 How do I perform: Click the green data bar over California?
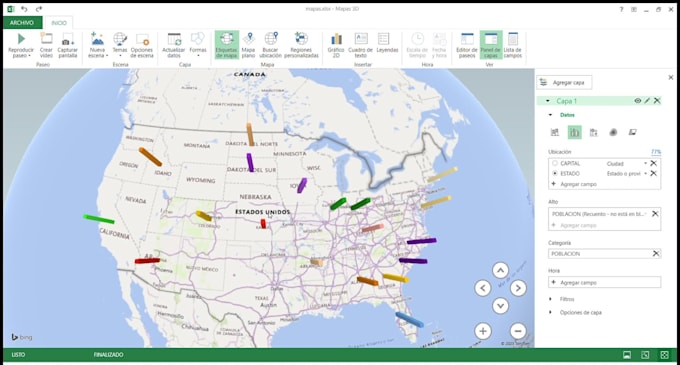[99, 219]
